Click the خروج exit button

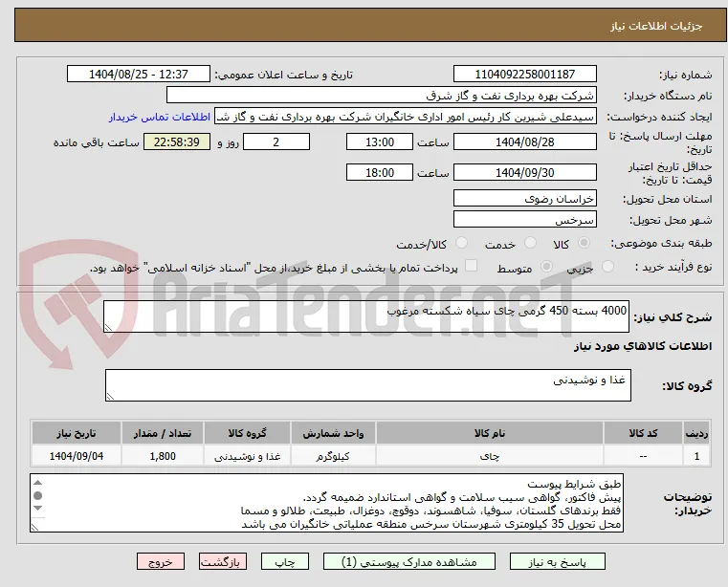click(161, 561)
